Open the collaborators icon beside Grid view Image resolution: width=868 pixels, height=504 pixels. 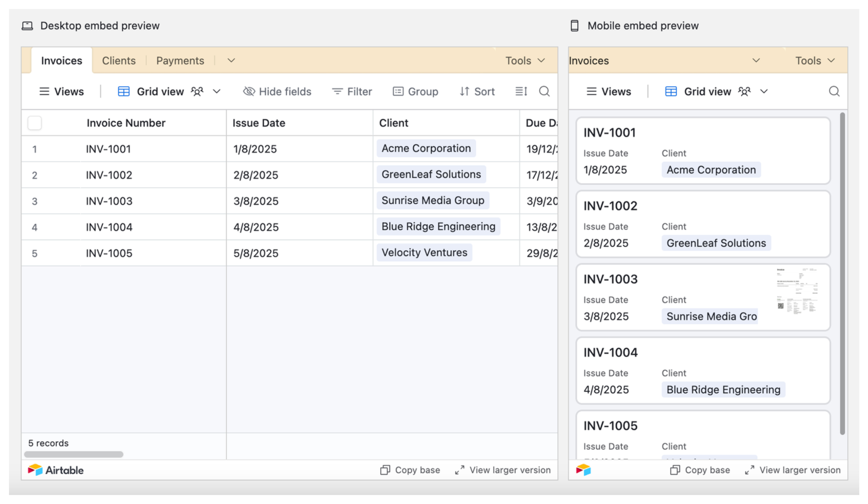(197, 91)
